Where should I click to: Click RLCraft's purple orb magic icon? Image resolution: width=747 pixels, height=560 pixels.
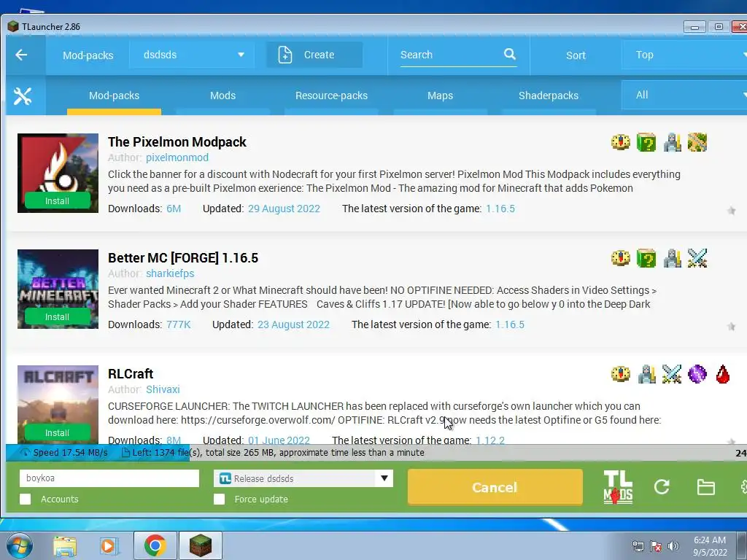pyautogui.click(x=697, y=374)
